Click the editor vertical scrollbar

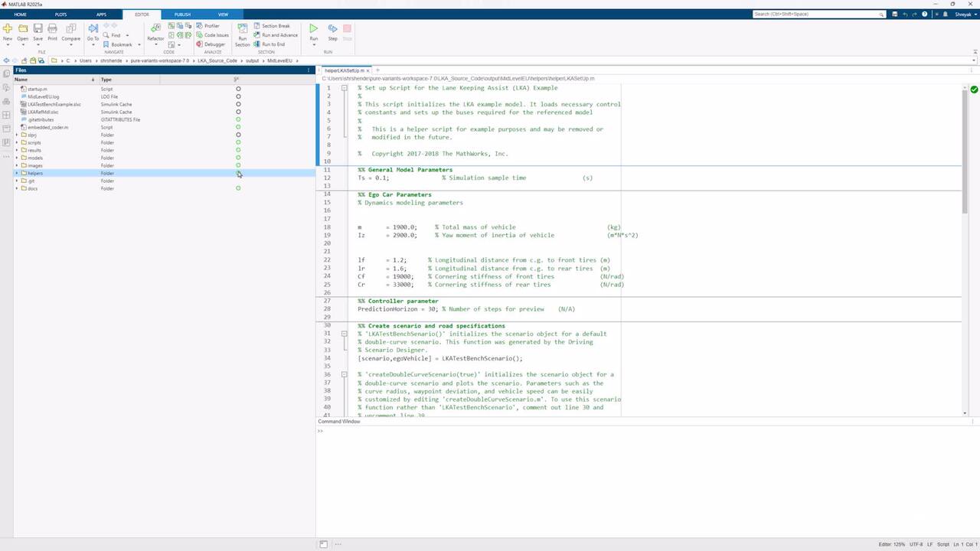[964, 153]
